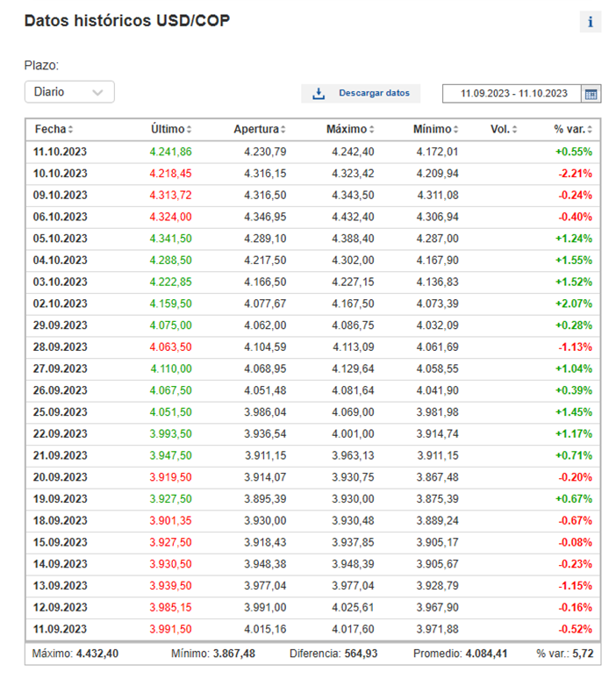The height and width of the screenshot is (679, 616).
Task: Sort by Máximo column sort arrows
Action: click(370, 130)
